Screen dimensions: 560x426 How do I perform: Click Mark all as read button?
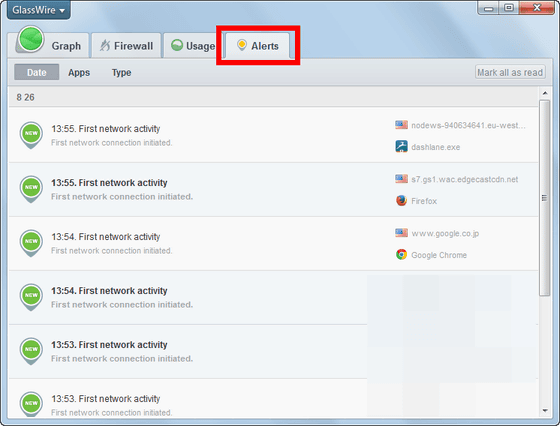click(x=510, y=72)
